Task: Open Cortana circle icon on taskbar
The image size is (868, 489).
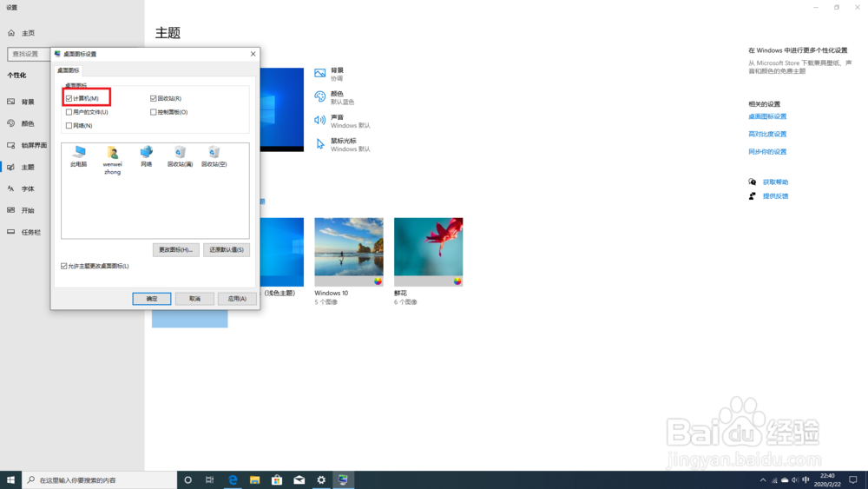Action: [x=188, y=480]
